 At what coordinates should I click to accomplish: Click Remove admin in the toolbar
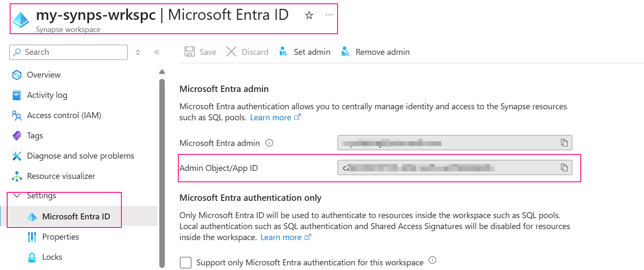375,52
